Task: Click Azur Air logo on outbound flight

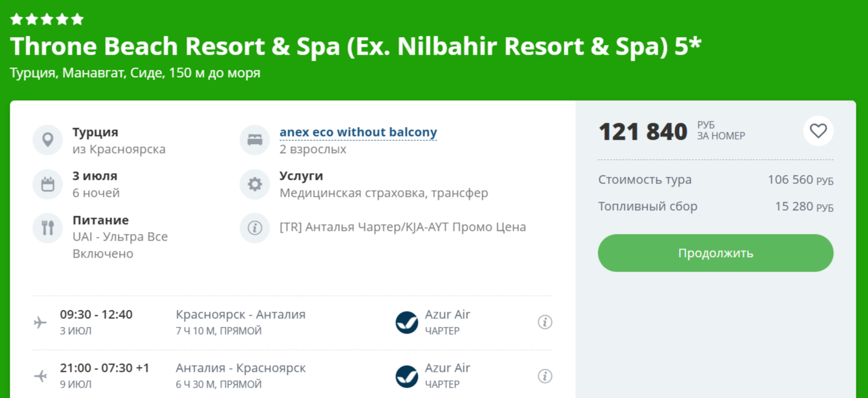Action: pos(406,322)
